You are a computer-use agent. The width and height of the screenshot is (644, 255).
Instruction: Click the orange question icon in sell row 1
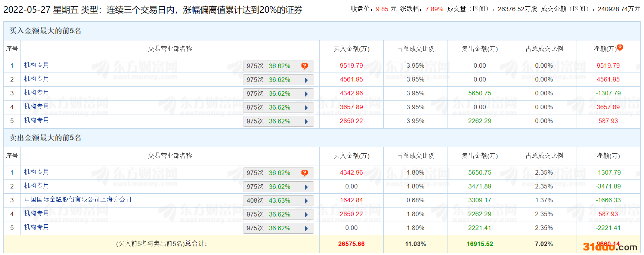(304, 173)
